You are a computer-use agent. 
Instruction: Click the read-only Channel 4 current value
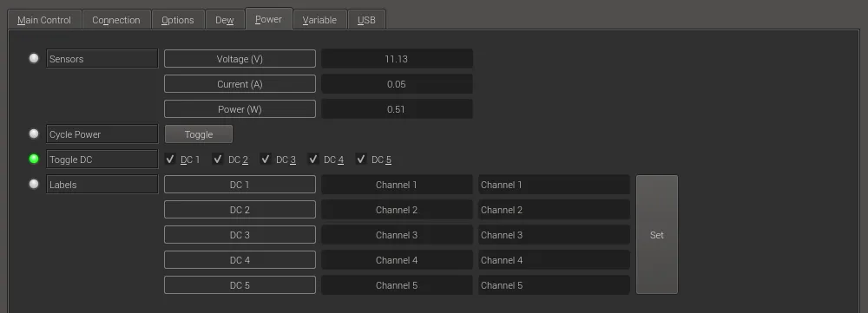click(397, 260)
